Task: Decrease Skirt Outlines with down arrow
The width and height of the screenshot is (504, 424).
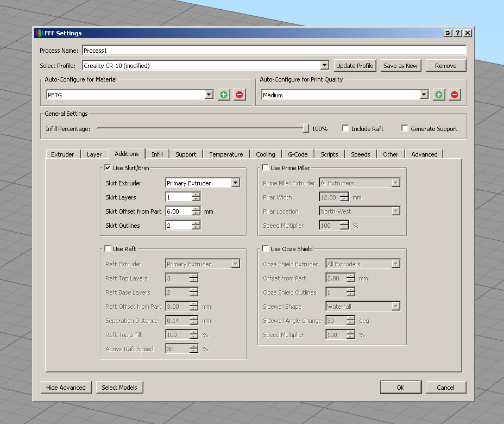Action: click(196, 227)
